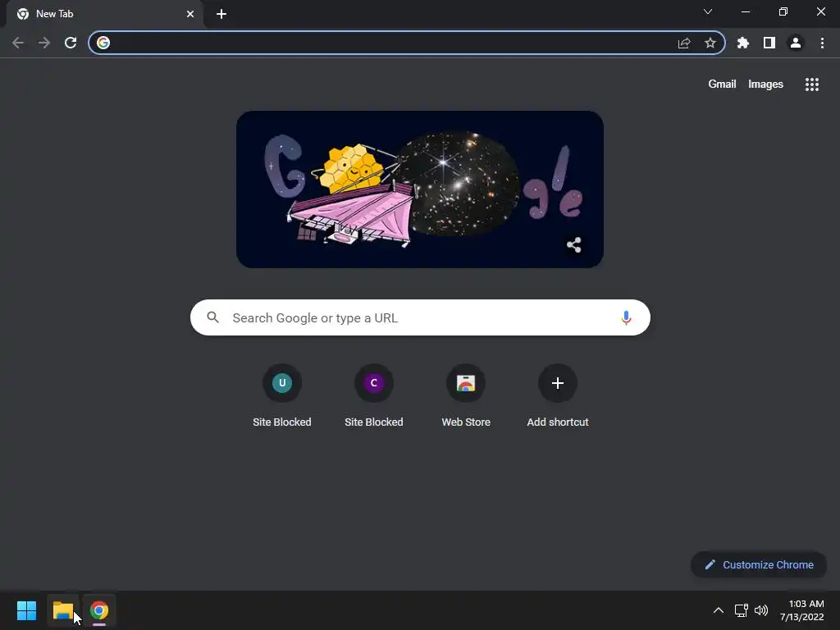This screenshot has height=630, width=840.
Task: Open Site Blocked shortcut with C icon
Action: (374, 396)
